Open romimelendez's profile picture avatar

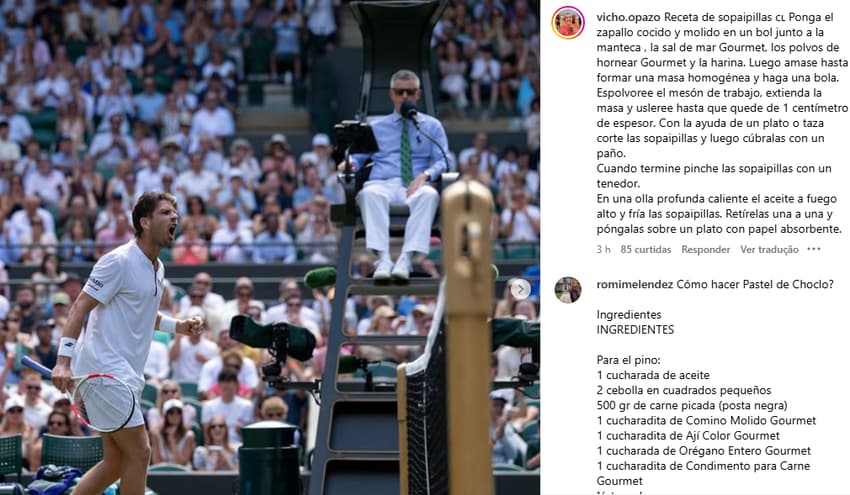pos(568,290)
